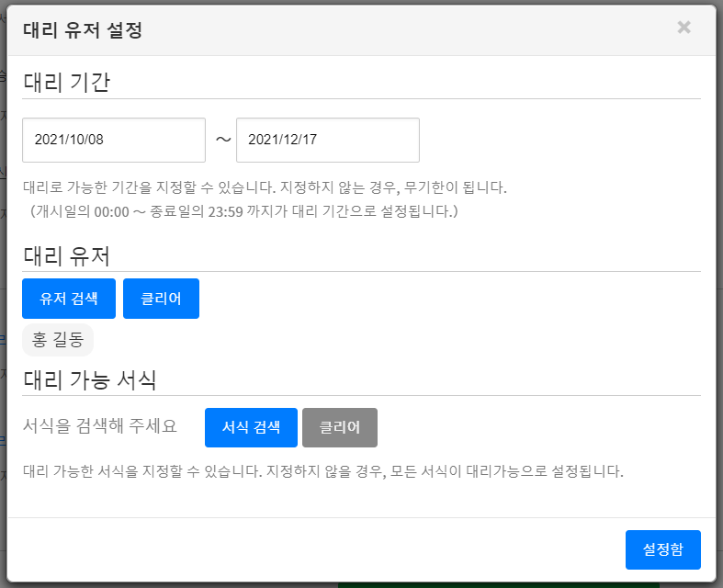Click the 무기한 period description text

tap(265, 187)
